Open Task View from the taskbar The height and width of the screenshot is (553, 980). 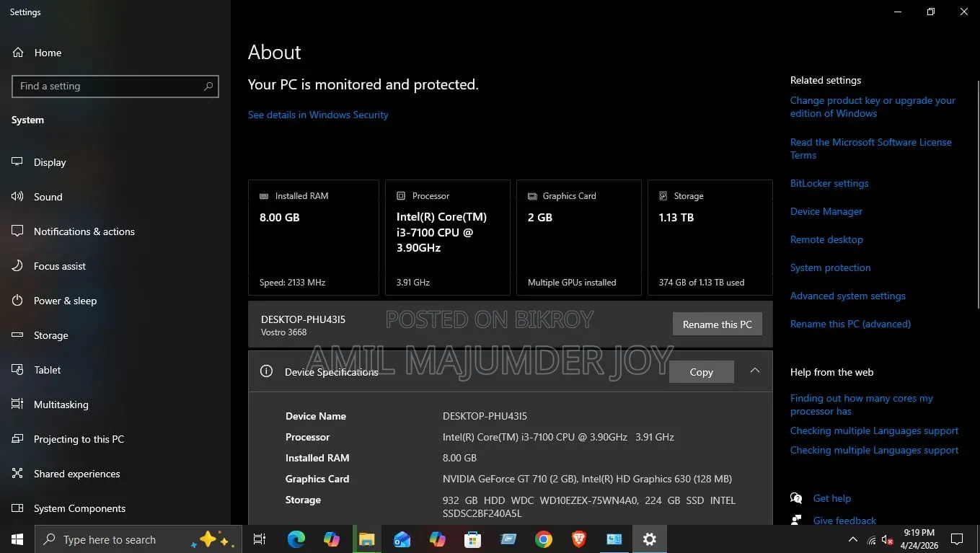(260, 539)
